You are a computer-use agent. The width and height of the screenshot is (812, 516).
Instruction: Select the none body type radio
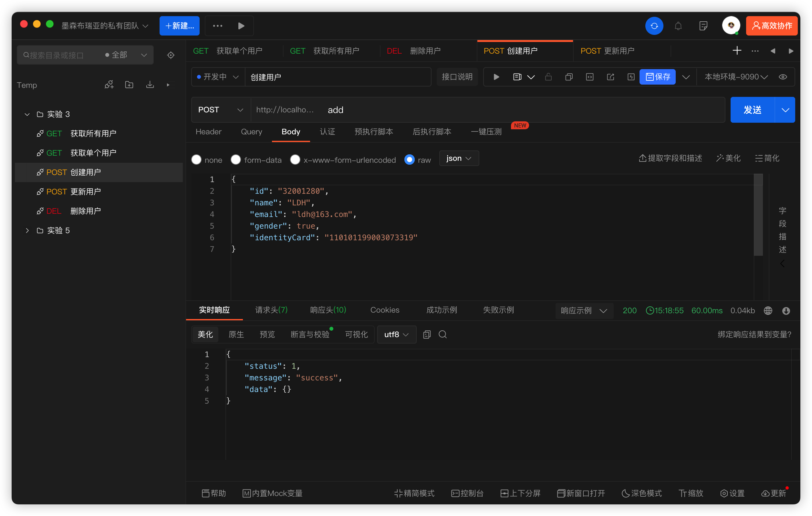[x=196, y=160]
